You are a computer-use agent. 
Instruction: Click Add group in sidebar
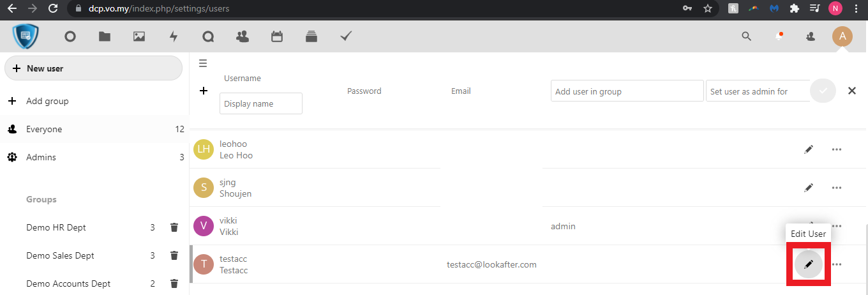47,101
